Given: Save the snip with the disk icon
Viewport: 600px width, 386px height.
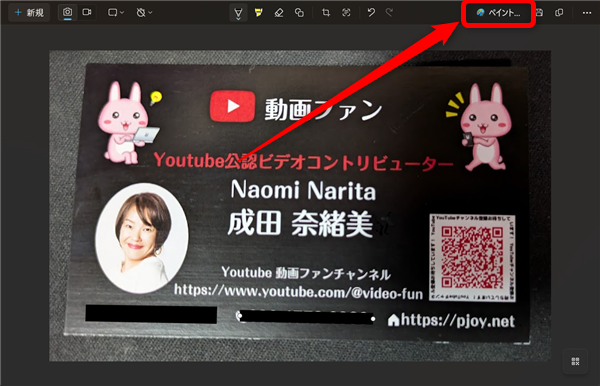Looking at the screenshot, I should tap(540, 13).
